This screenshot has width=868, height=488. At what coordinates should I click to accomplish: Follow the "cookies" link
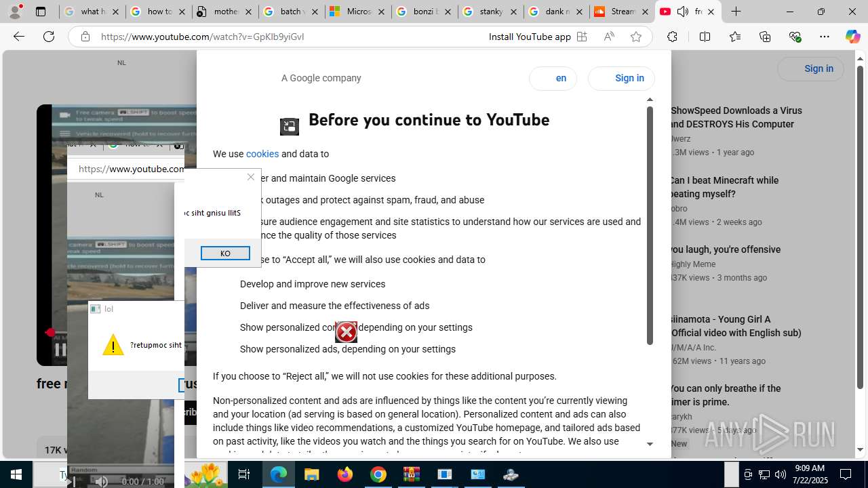click(x=262, y=154)
